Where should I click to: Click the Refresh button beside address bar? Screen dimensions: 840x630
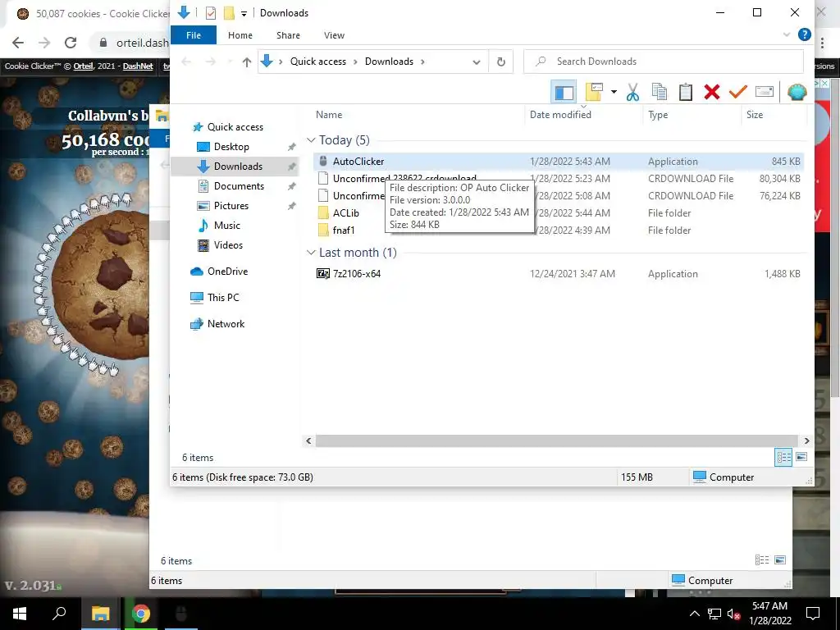(501, 62)
